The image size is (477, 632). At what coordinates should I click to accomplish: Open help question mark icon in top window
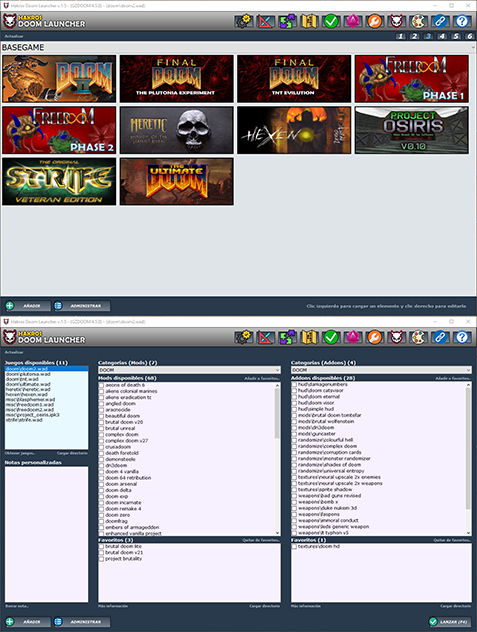[x=462, y=21]
